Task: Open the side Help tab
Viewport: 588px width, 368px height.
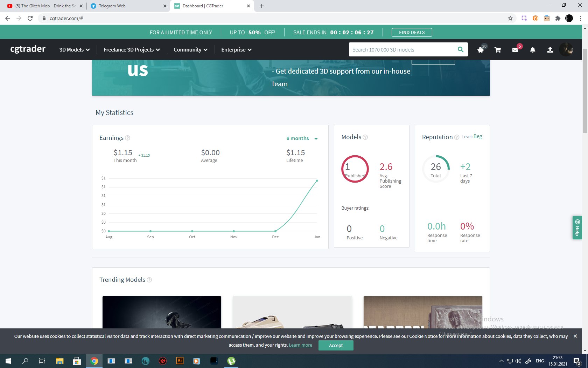Action: tap(577, 227)
